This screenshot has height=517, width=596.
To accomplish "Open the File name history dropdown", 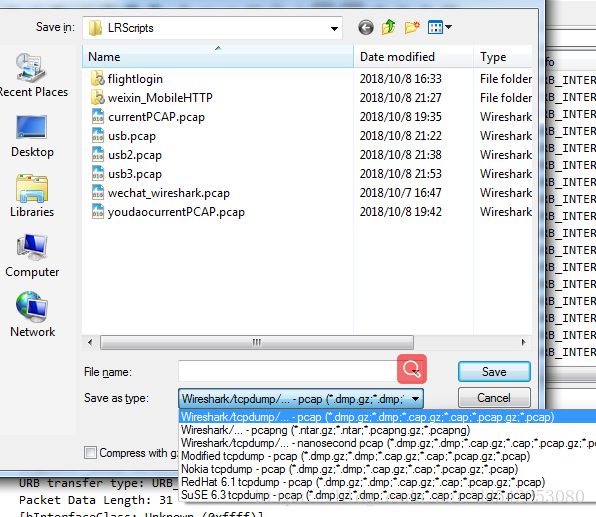I will [416, 371].
